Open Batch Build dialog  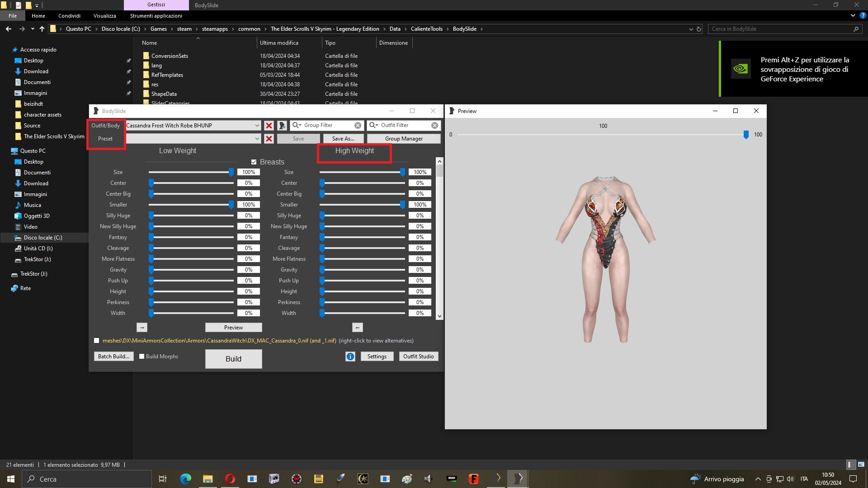coord(113,357)
